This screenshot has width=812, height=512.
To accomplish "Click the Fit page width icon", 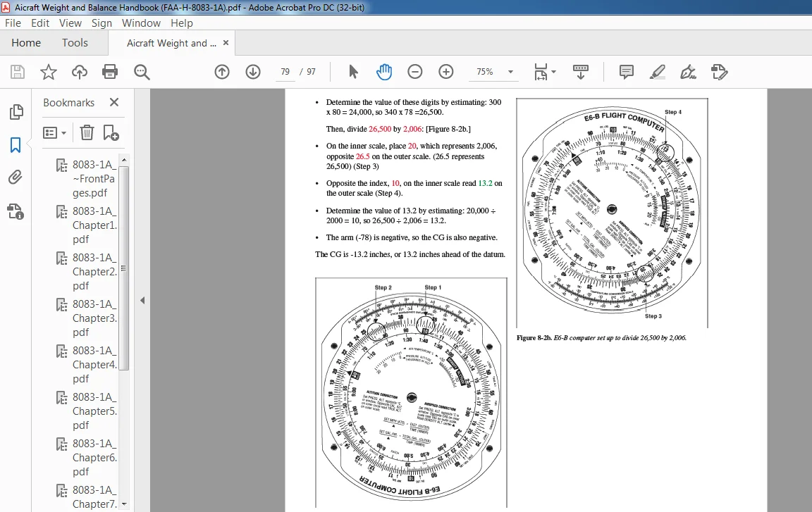I will 541,72.
